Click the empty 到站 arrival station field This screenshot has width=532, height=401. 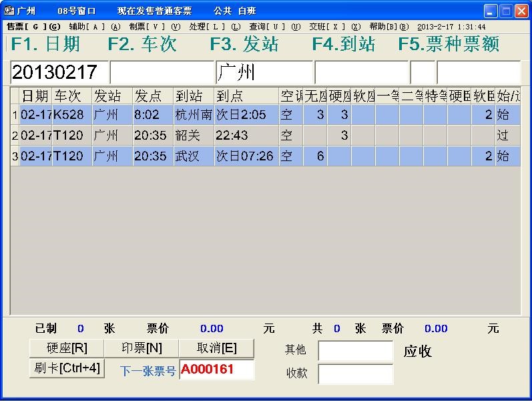point(360,72)
